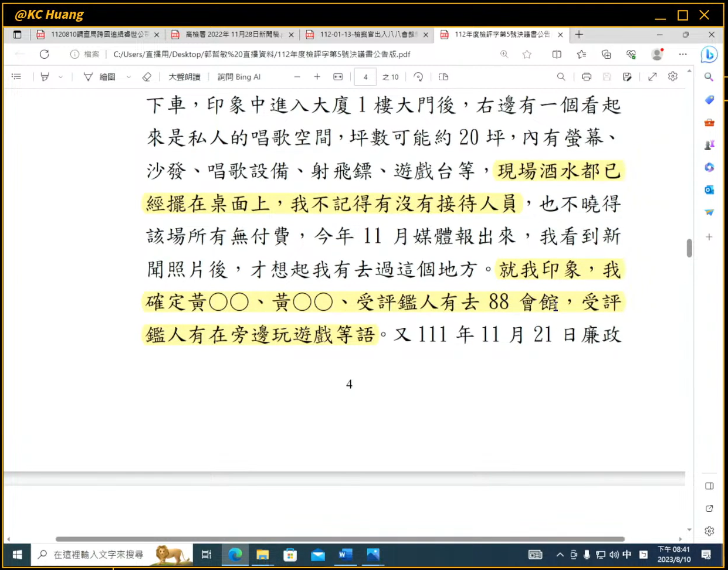Open the browser Settings and more menu
The height and width of the screenshot is (570, 728).
683,55
